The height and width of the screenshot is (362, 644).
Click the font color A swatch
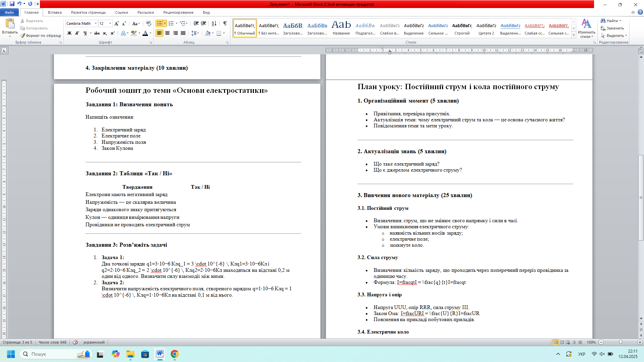click(x=145, y=33)
